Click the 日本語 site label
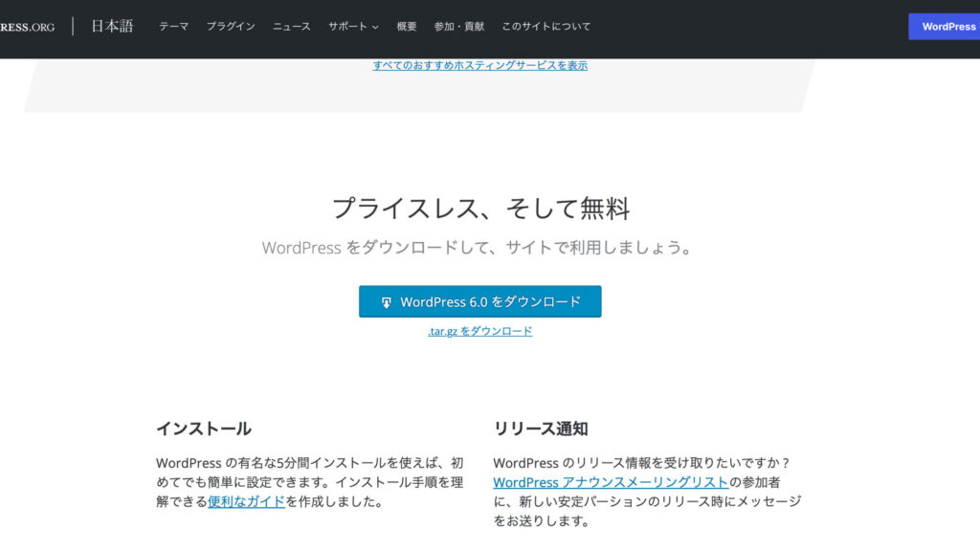The image size is (980, 551). click(x=112, y=27)
